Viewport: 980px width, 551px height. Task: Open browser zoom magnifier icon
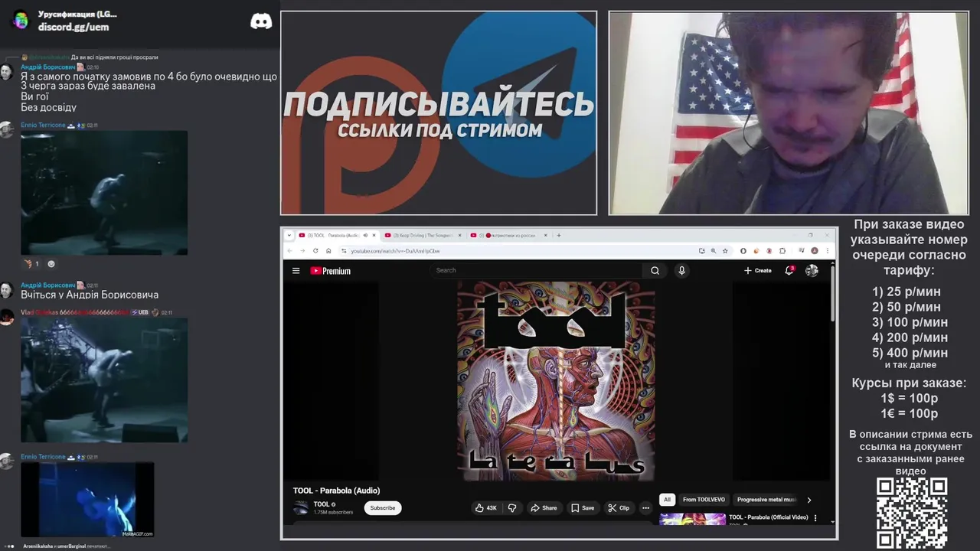pos(714,250)
